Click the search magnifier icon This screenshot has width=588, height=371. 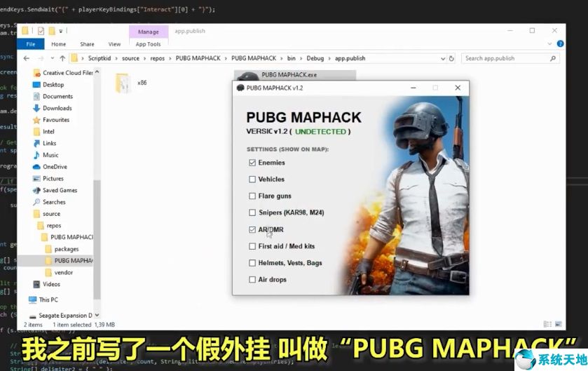pyautogui.click(x=554, y=58)
